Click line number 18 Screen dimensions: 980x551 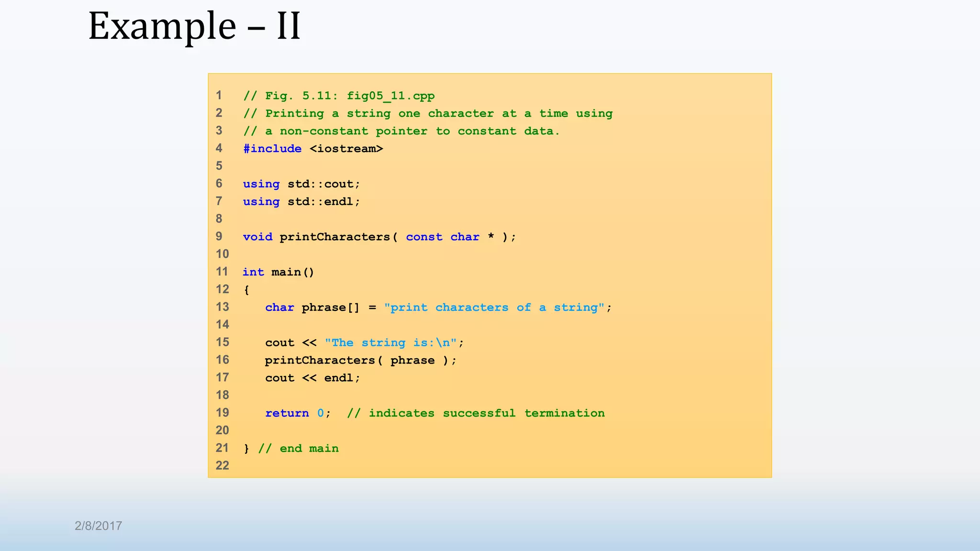pyautogui.click(x=223, y=395)
